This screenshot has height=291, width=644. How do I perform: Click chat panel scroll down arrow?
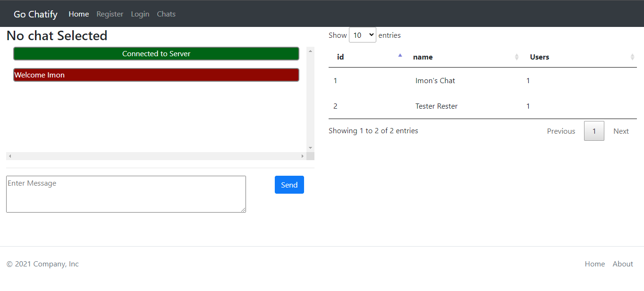coord(310,148)
